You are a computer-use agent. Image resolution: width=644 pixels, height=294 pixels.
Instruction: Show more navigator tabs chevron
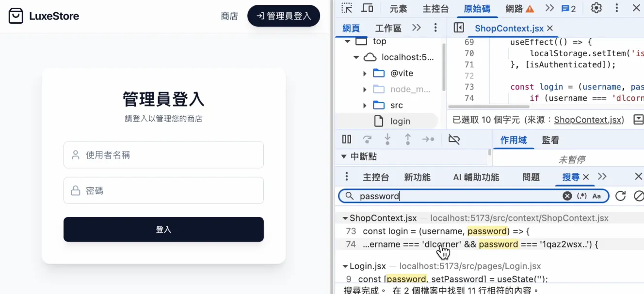417,28
